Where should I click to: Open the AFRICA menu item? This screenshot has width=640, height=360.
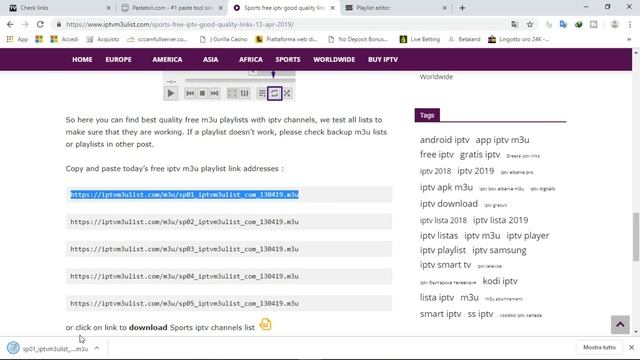251,60
